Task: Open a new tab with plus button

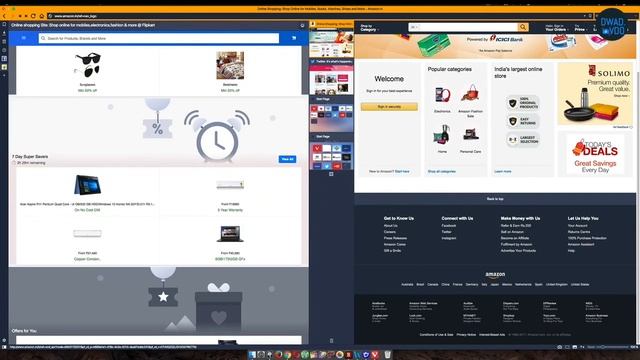Action: [x=331, y=174]
